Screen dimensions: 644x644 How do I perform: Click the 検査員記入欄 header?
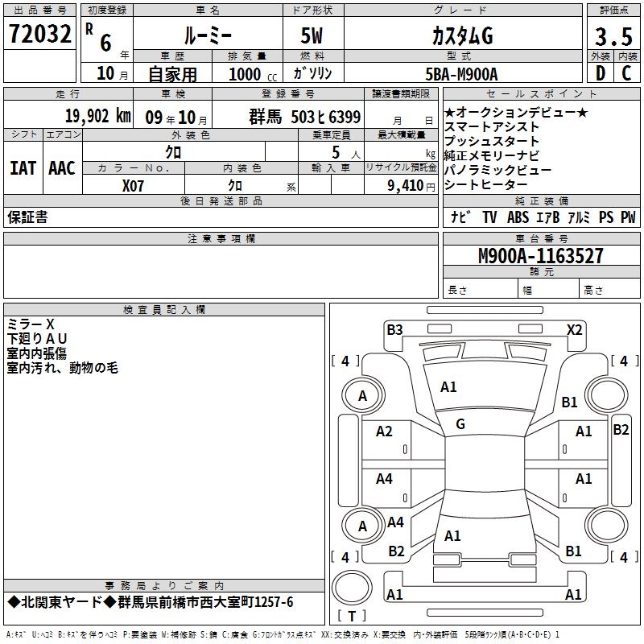click(164, 310)
